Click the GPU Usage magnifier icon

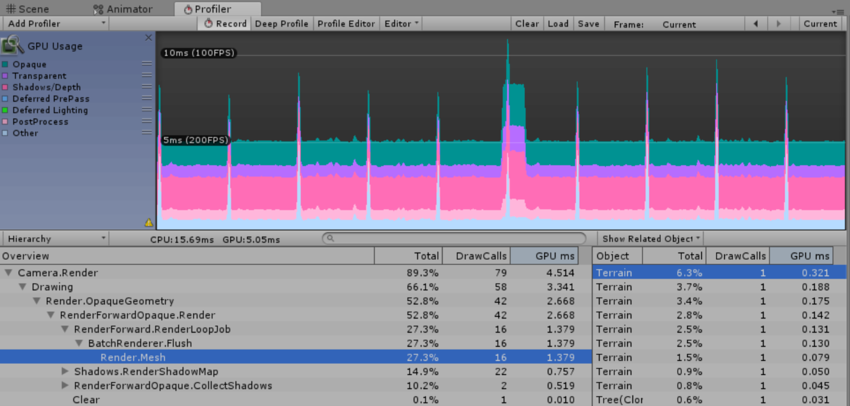pos(12,46)
